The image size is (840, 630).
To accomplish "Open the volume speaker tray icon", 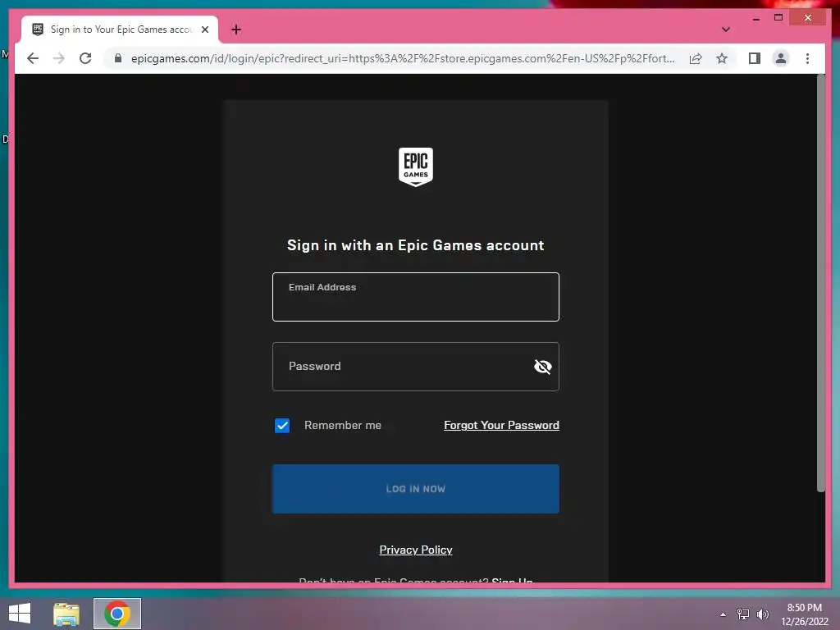I will click(762, 614).
